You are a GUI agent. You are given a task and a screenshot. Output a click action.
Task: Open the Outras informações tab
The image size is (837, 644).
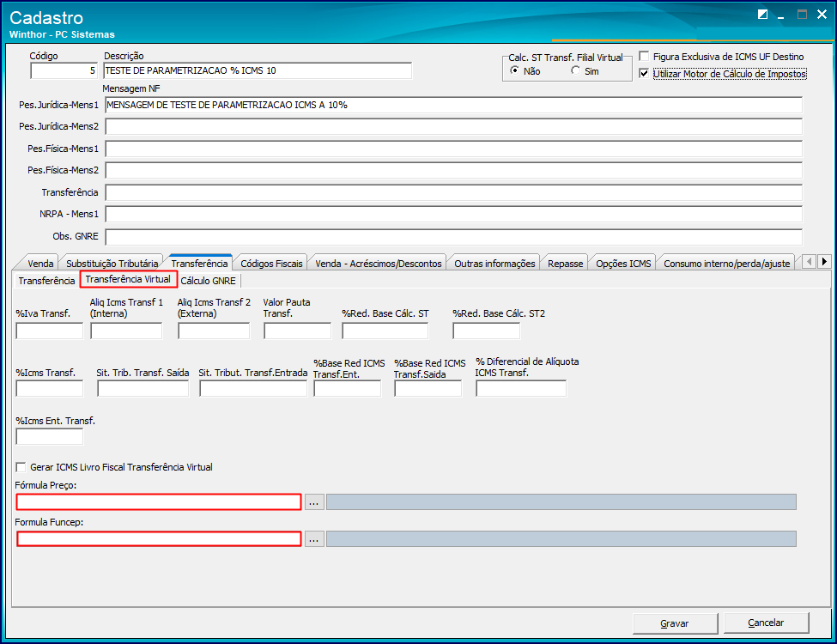click(494, 264)
